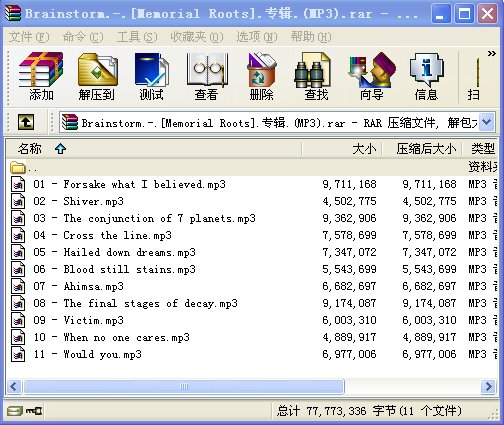This screenshot has width=504, height=425.
Task: Click file name '09 - Victim.mp3'
Action: (78, 320)
